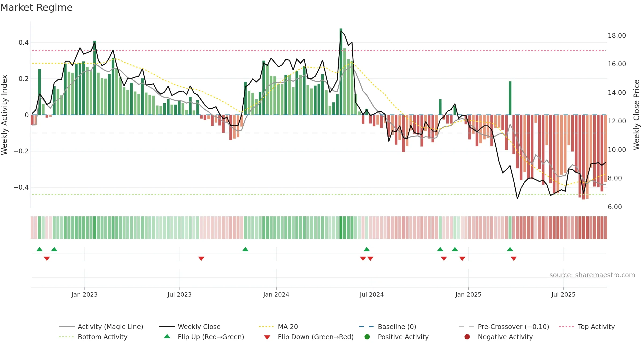Click the green Flip Up legend triangle

(167, 337)
